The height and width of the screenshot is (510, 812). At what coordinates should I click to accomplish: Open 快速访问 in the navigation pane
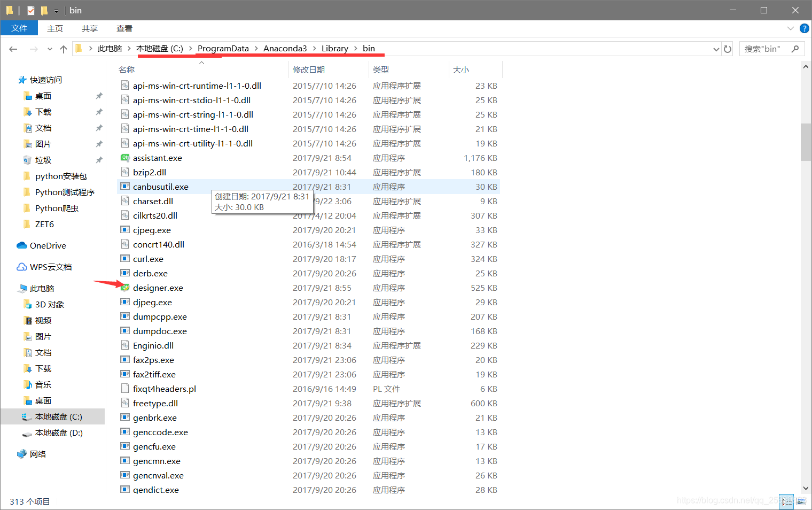(45, 80)
